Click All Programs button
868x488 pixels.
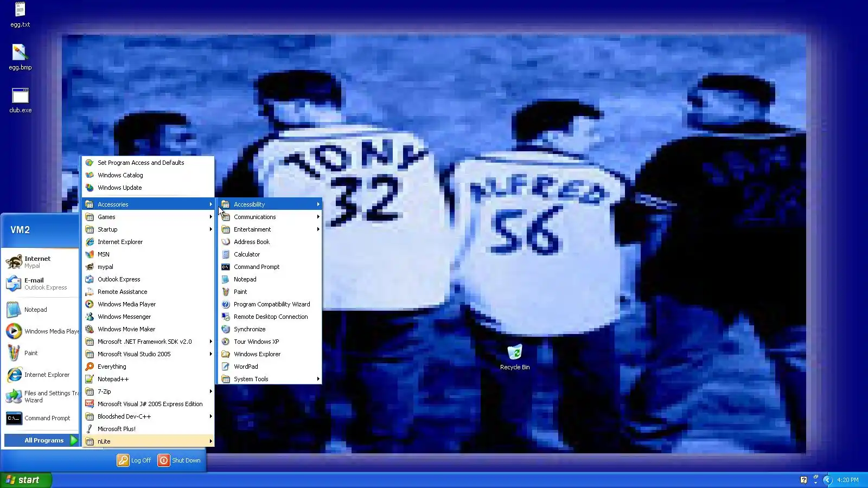pyautogui.click(x=42, y=440)
